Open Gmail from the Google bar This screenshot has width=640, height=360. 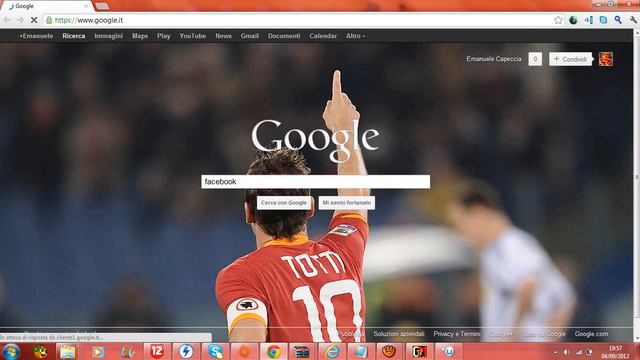click(250, 36)
